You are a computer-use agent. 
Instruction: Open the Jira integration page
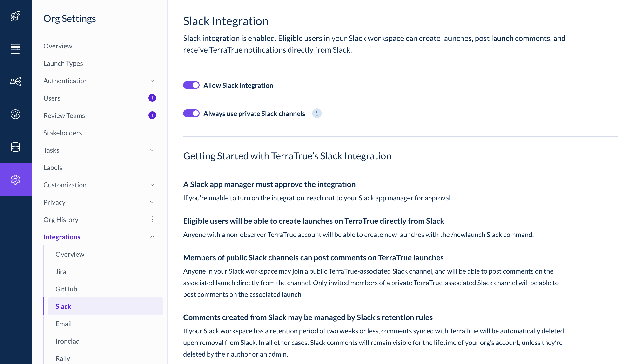pos(60,272)
